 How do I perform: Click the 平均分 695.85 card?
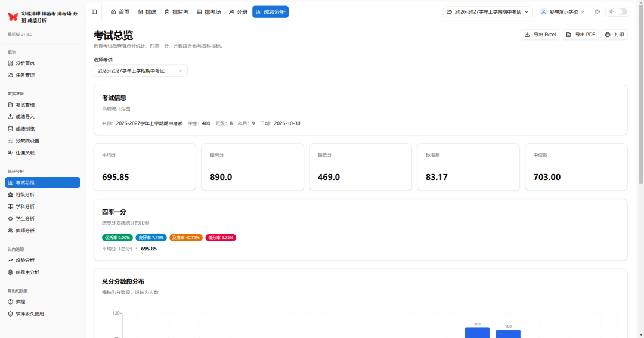point(144,167)
